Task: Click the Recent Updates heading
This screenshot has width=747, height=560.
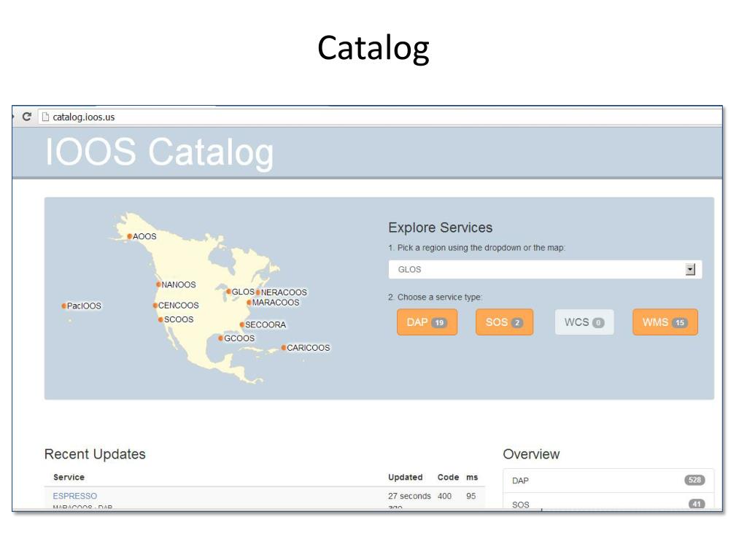Action: coord(95,454)
